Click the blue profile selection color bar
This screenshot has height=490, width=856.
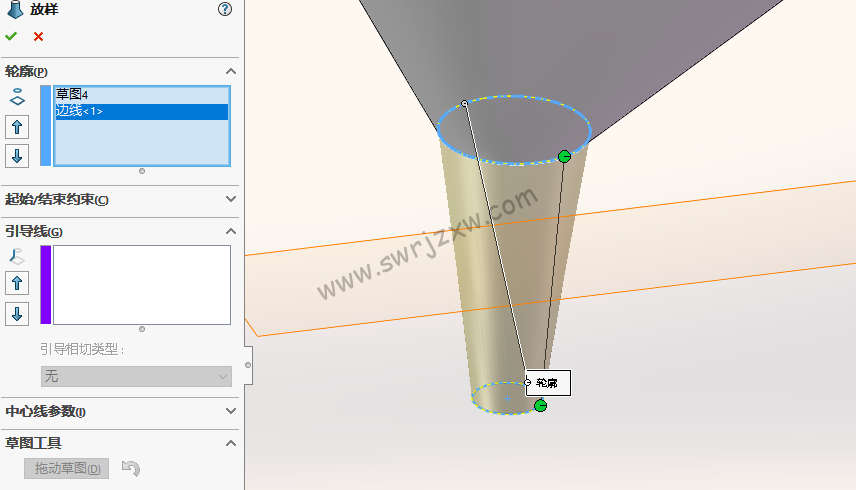[x=46, y=126]
